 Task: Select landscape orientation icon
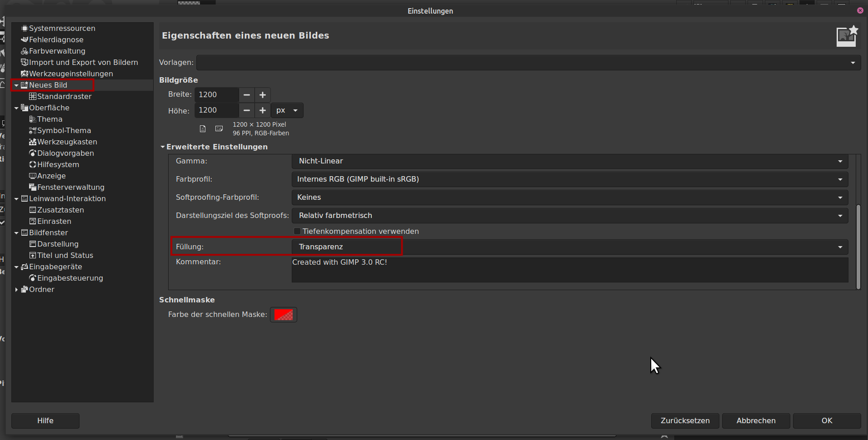[x=219, y=129]
